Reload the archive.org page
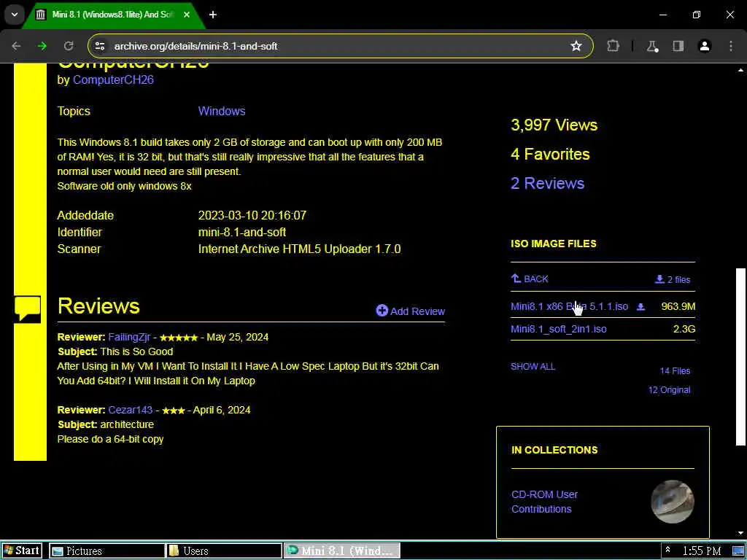Viewport: 747px width, 560px height. click(x=69, y=46)
